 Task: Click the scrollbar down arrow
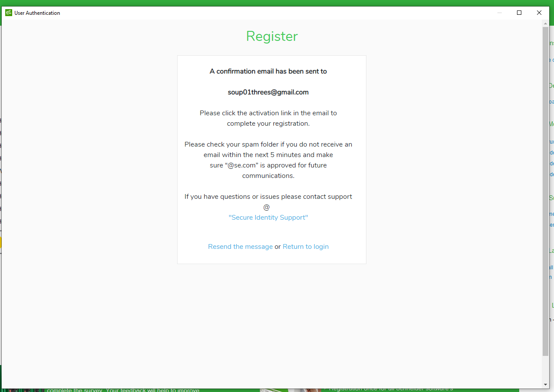pyautogui.click(x=546, y=385)
